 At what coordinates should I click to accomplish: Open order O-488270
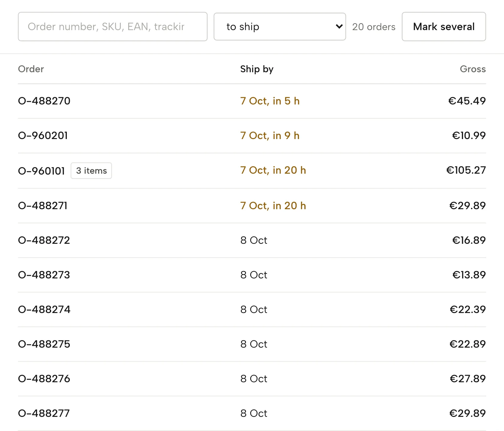pos(44,101)
